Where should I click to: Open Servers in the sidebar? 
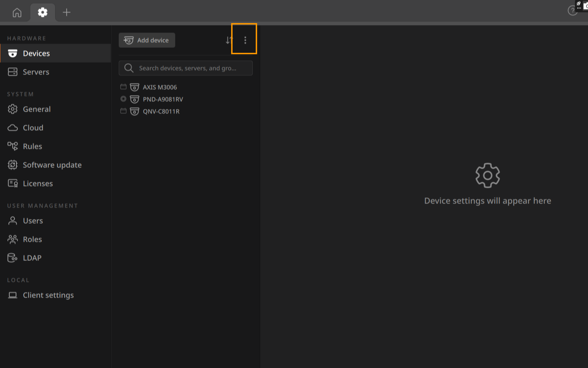coord(55,72)
